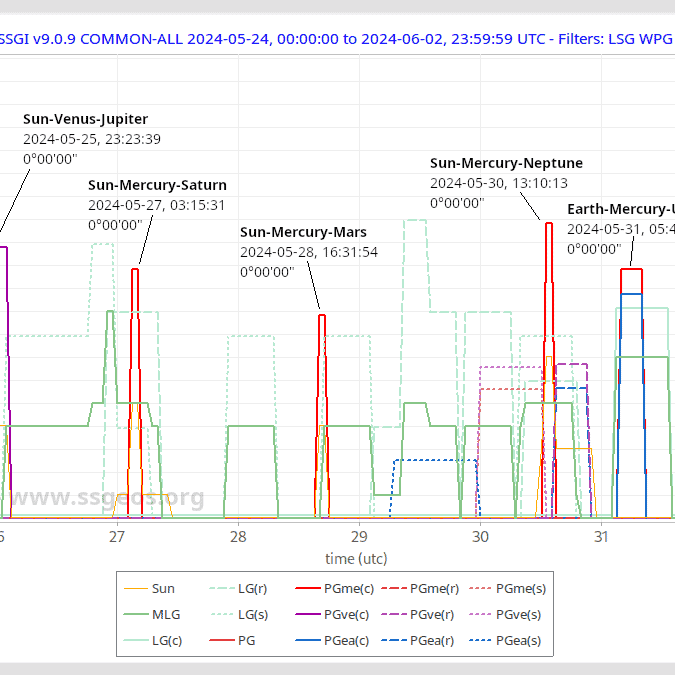The width and height of the screenshot is (675, 675).
Task: Toggle the PGea(r) legend entry
Action: tap(418, 641)
